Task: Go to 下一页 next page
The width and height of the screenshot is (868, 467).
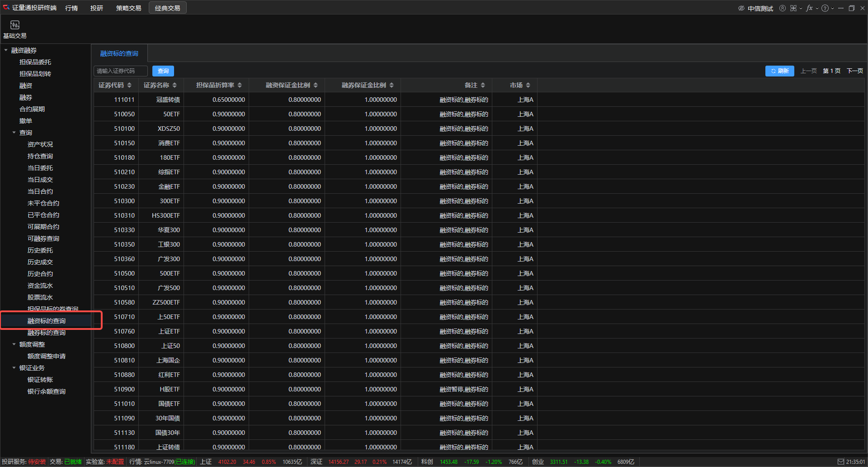Action: click(x=854, y=71)
